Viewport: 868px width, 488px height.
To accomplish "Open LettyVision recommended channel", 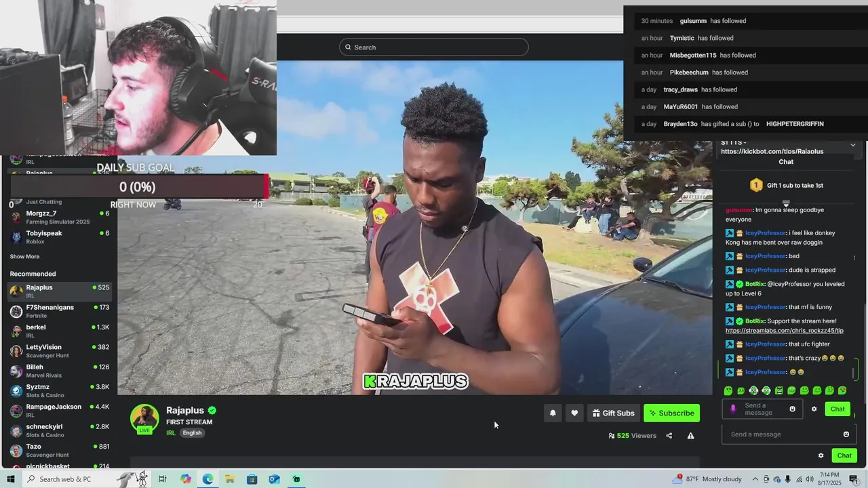I will [x=60, y=350].
